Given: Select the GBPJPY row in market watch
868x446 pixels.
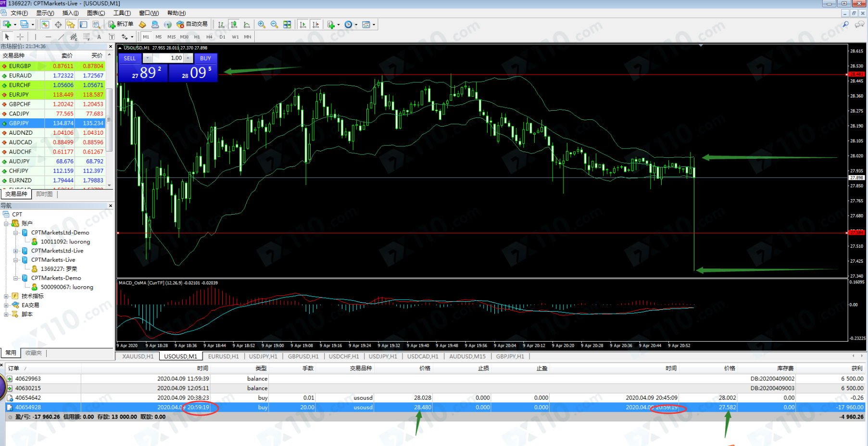Looking at the screenshot, I should click(53, 123).
